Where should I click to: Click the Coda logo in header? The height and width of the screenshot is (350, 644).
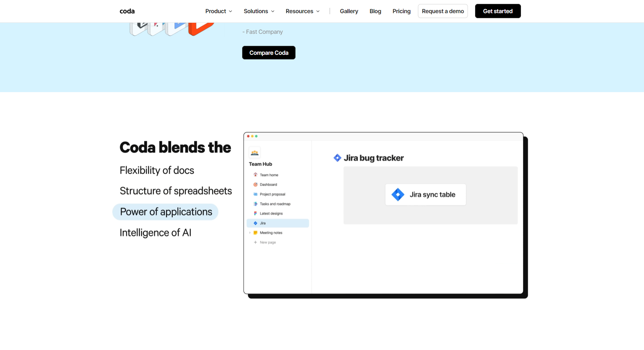[127, 11]
